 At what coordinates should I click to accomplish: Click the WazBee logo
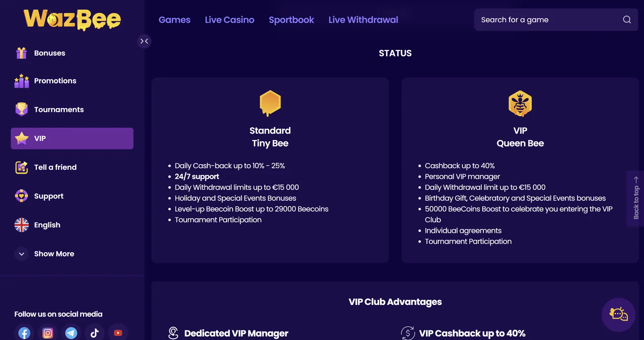click(x=72, y=19)
